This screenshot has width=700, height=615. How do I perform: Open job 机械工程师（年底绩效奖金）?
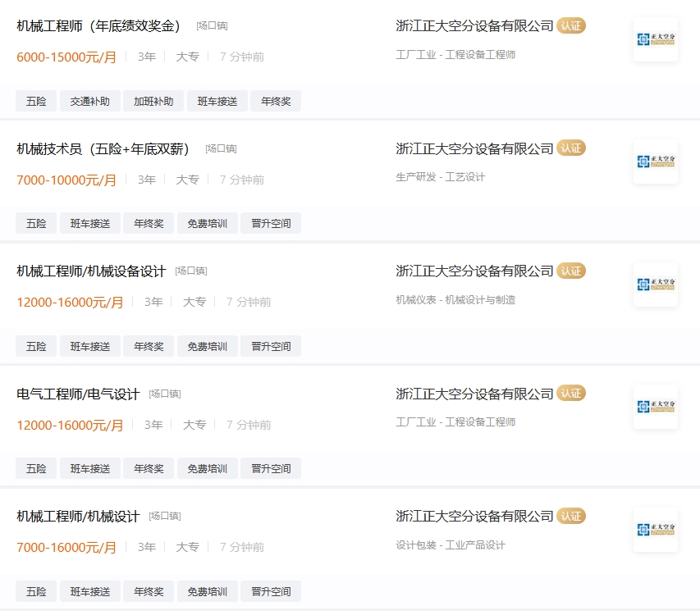(x=98, y=26)
